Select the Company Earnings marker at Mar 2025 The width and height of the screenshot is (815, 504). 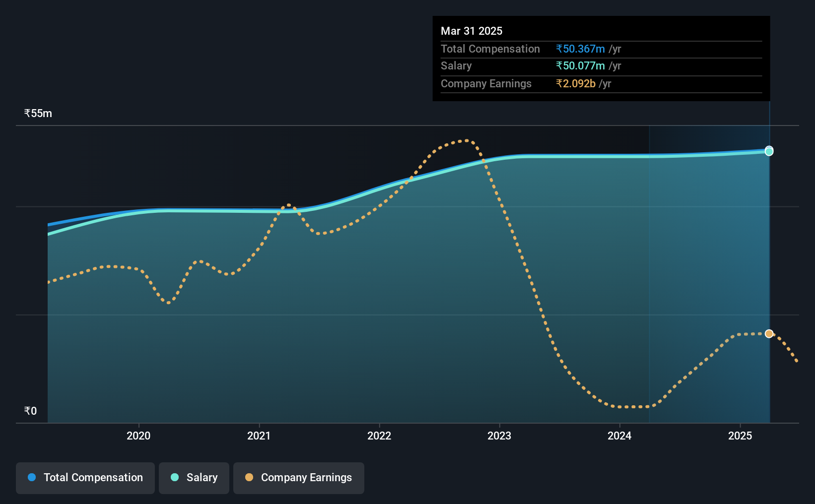point(769,333)
